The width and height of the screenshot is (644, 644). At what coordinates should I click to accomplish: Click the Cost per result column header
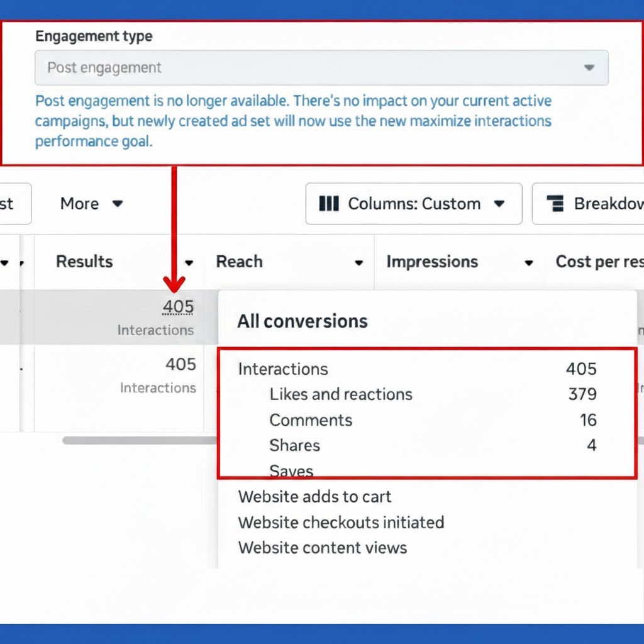(599, 262)
